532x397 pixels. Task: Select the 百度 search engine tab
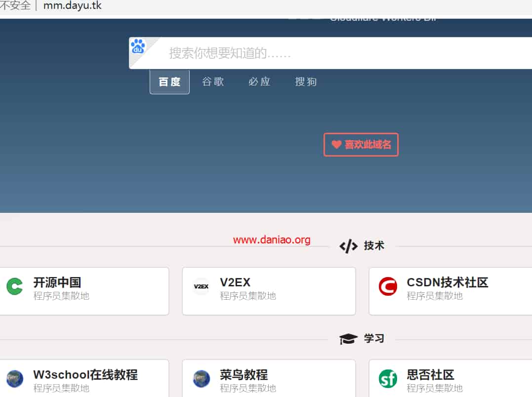click(169, 81)
